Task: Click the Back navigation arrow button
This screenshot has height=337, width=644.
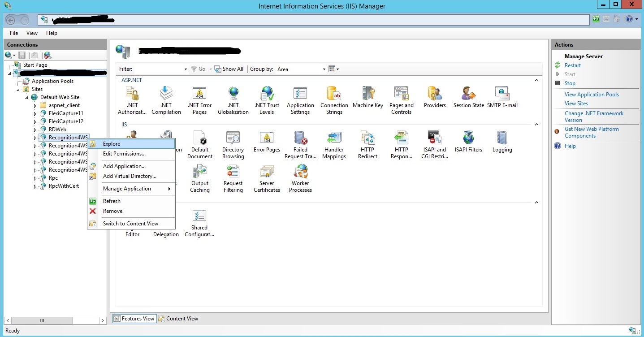Action: click(11, 20)
